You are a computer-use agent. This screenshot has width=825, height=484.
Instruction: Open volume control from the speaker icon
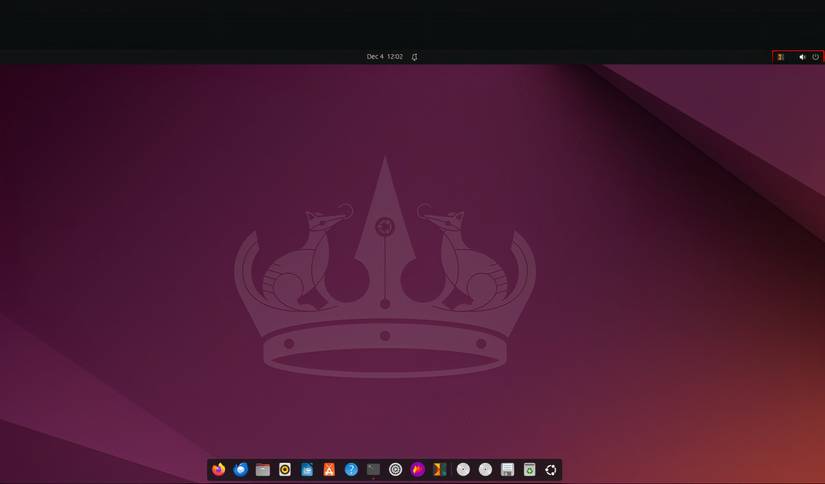[x=802, y=57]
